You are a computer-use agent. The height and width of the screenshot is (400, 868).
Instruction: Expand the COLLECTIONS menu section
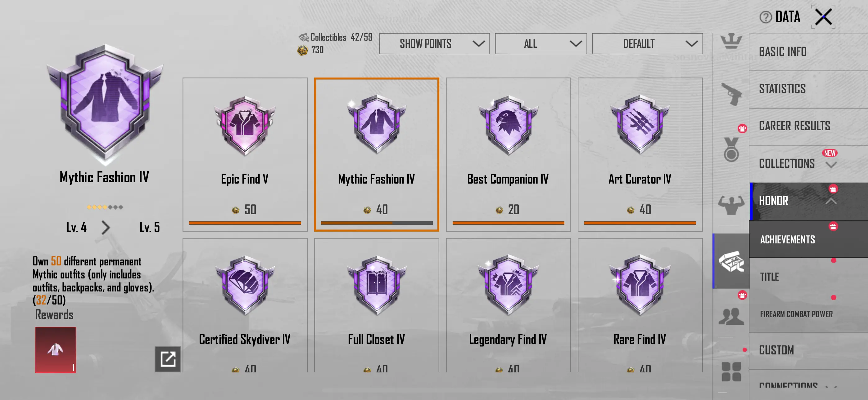[x=808, y=163]
